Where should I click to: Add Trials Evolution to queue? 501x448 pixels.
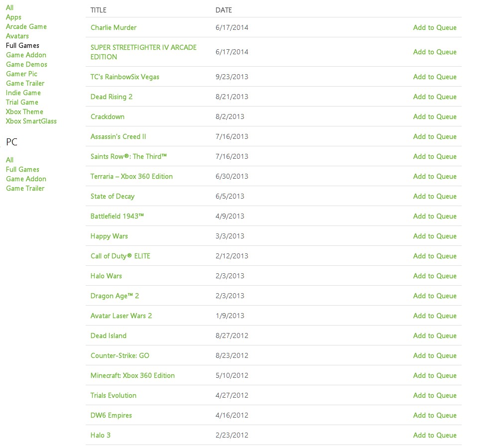(435, 395)
